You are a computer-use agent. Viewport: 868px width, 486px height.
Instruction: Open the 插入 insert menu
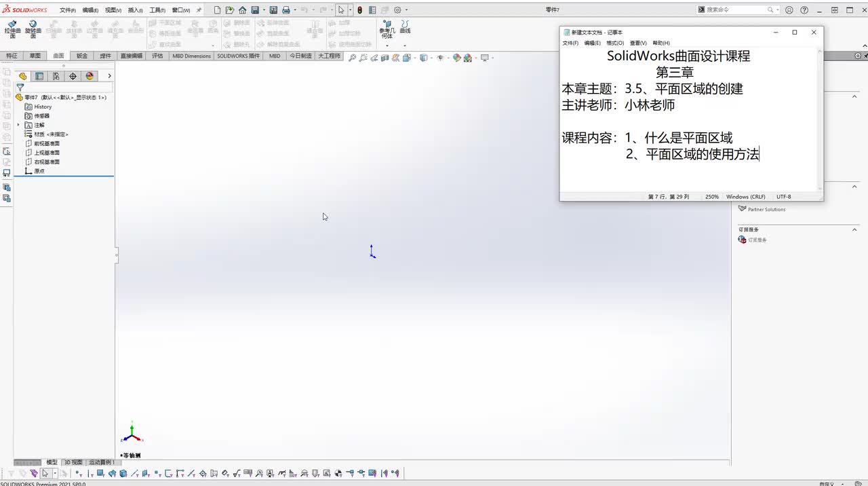(135, 10)
